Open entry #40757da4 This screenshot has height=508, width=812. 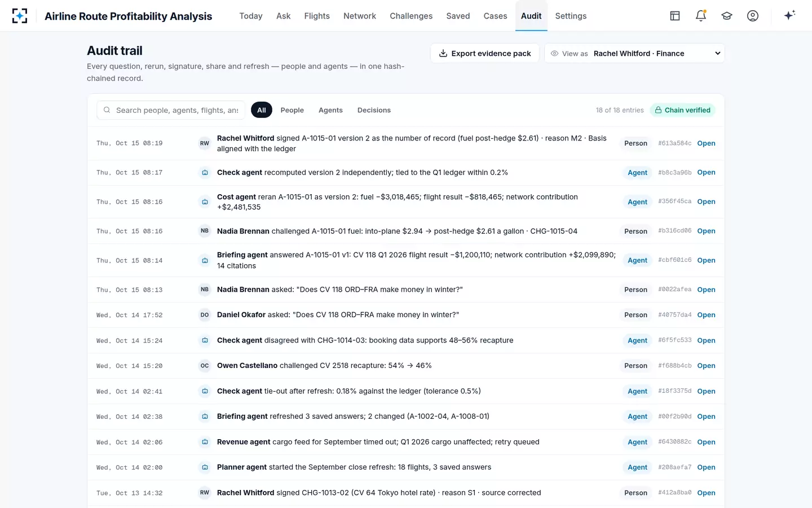(706, 315)
